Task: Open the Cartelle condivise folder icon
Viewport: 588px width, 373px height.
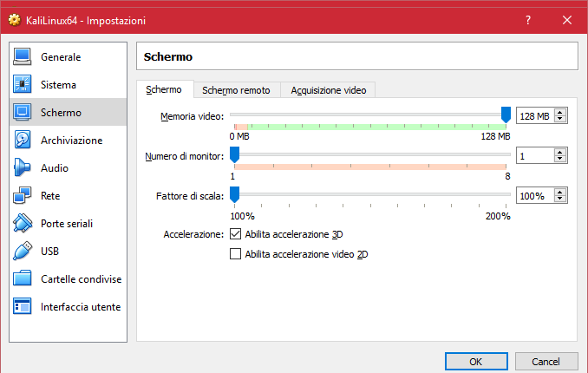Action: [x=23, y=278]
